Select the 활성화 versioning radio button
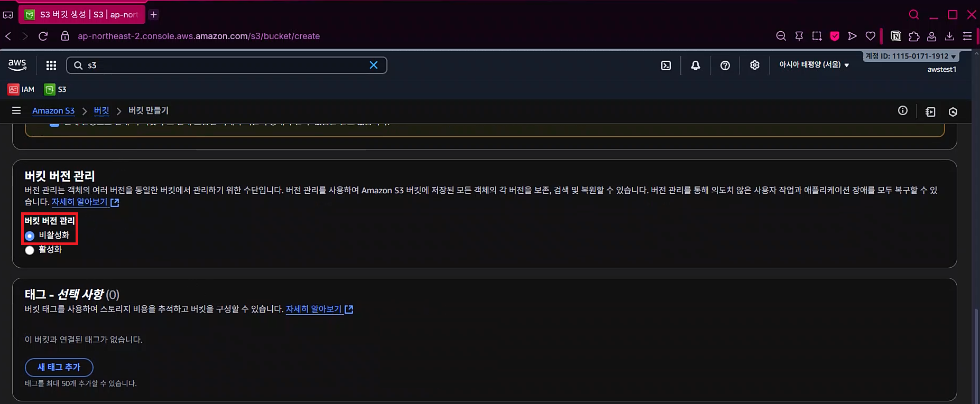Viewport: 980px width, 404px height. point(30,250)
